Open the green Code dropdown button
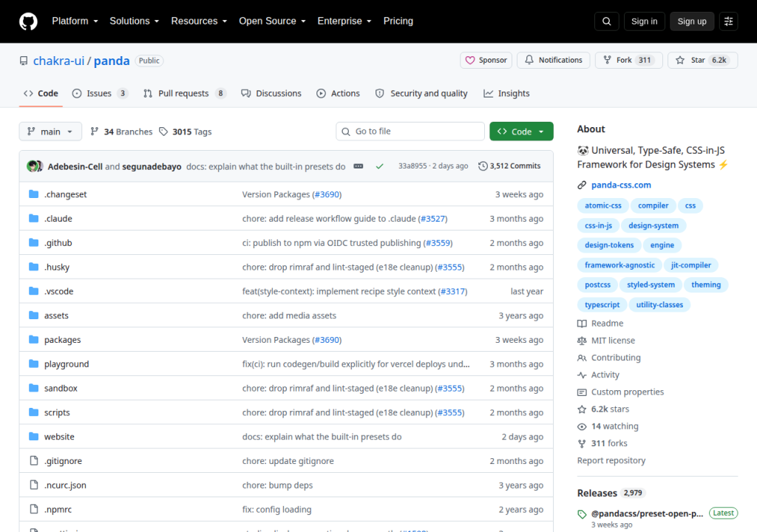This screenshot has height=532, width=757. pos(521,132)
